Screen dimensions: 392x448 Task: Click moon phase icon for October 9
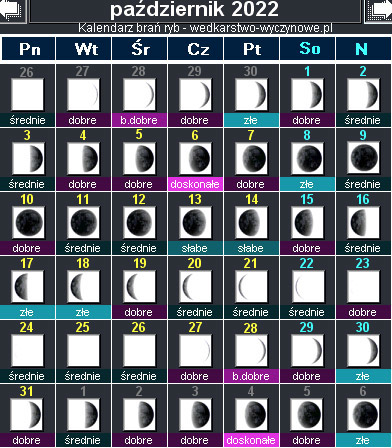[363, 159]
